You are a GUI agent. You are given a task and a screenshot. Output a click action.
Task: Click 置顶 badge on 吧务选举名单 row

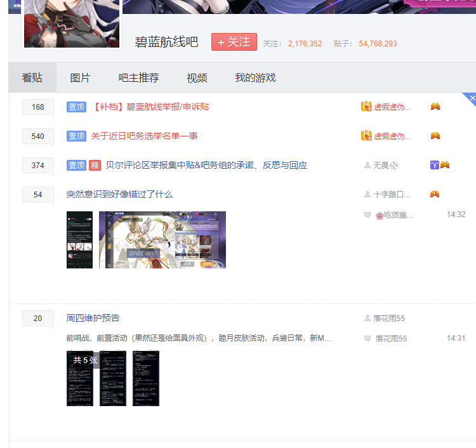pyautogui.click(x=77, y=136)
